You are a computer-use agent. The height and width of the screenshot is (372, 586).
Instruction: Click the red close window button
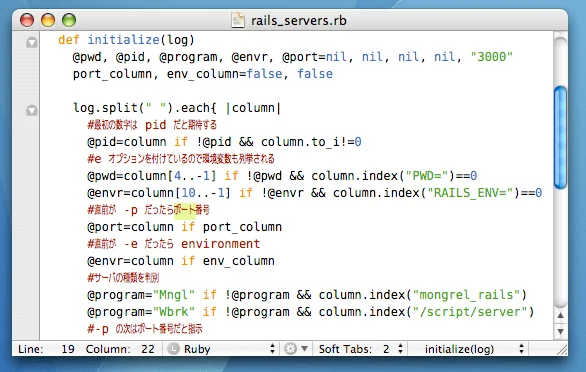(x=27, y=20)
